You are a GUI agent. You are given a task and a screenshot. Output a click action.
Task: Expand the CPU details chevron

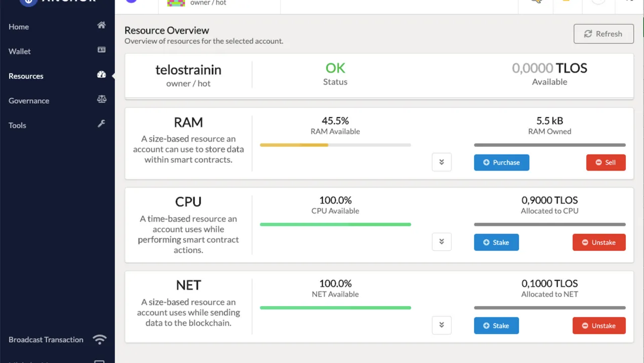pos(442,242)
